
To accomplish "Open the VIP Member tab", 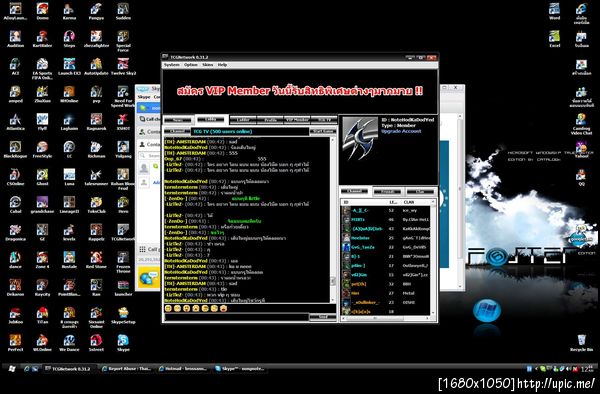I will coord(297,120).
